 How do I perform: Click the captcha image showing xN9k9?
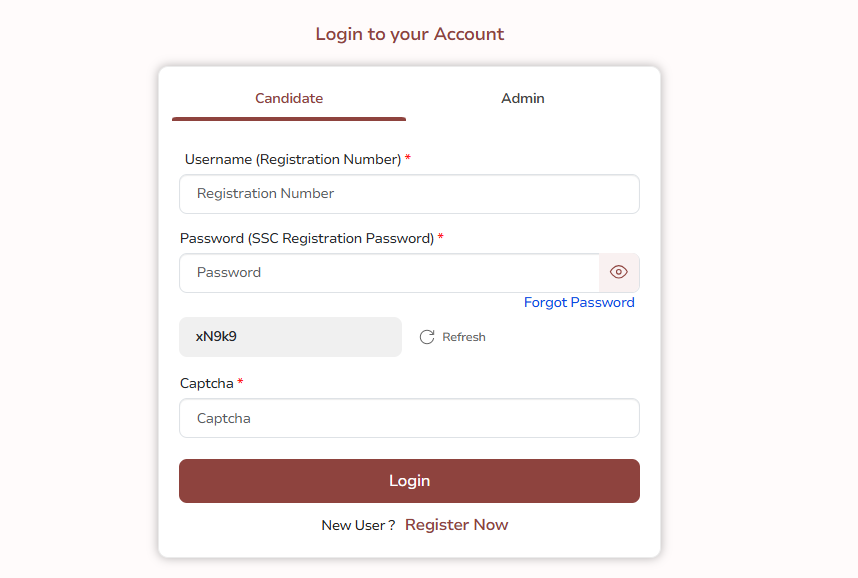[x=290, y=336]
